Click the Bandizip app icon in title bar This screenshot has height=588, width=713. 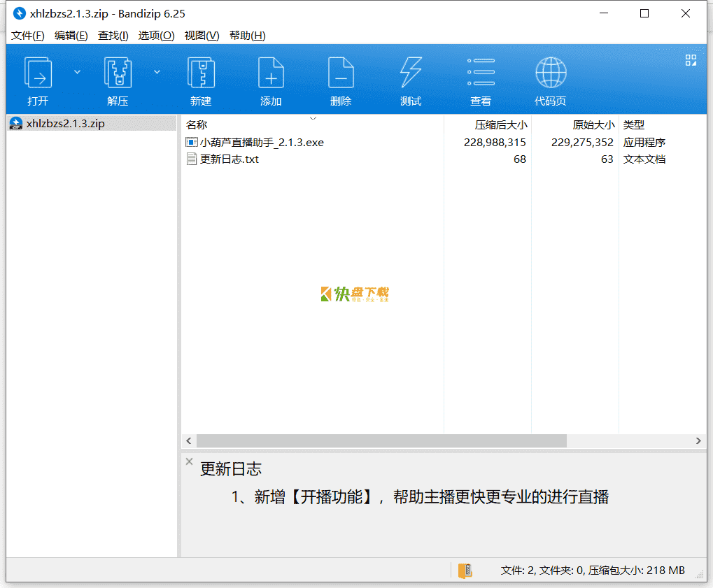[x=19, y=13]
